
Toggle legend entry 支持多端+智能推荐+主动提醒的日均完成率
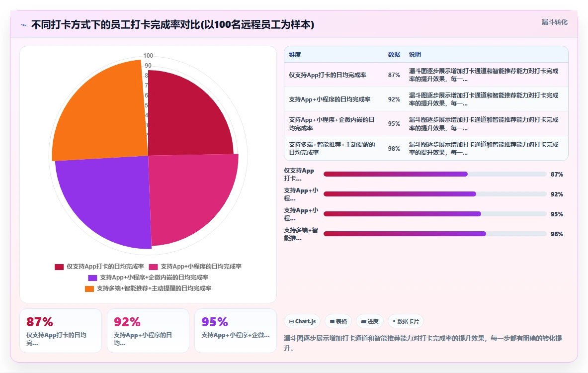(148, 288)
